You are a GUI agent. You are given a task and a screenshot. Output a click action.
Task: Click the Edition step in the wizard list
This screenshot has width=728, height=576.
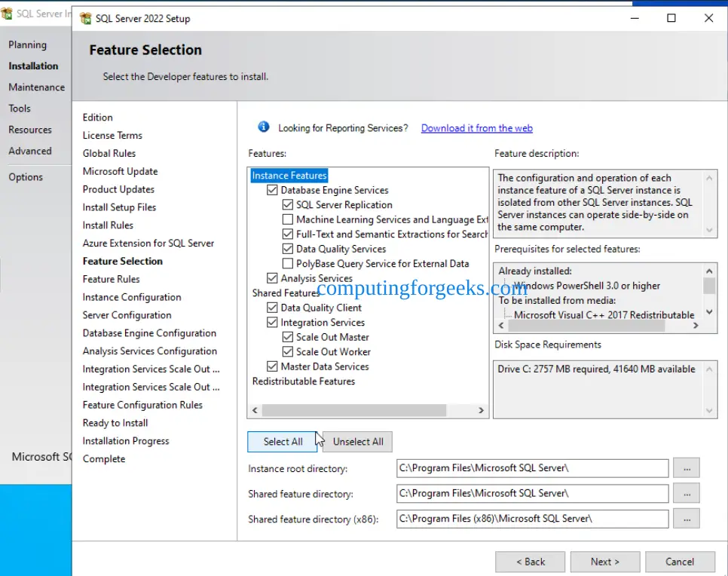tap(97, 118)
